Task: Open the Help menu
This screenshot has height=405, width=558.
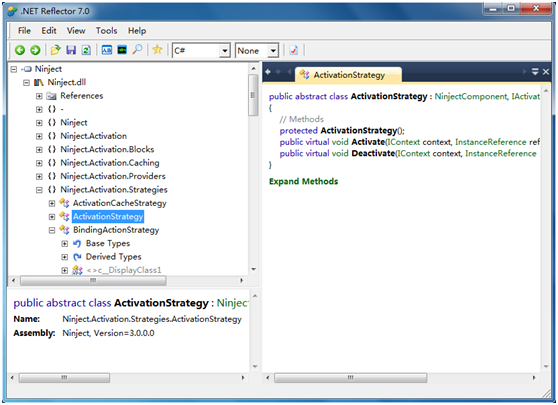Action: pos(137,31)
